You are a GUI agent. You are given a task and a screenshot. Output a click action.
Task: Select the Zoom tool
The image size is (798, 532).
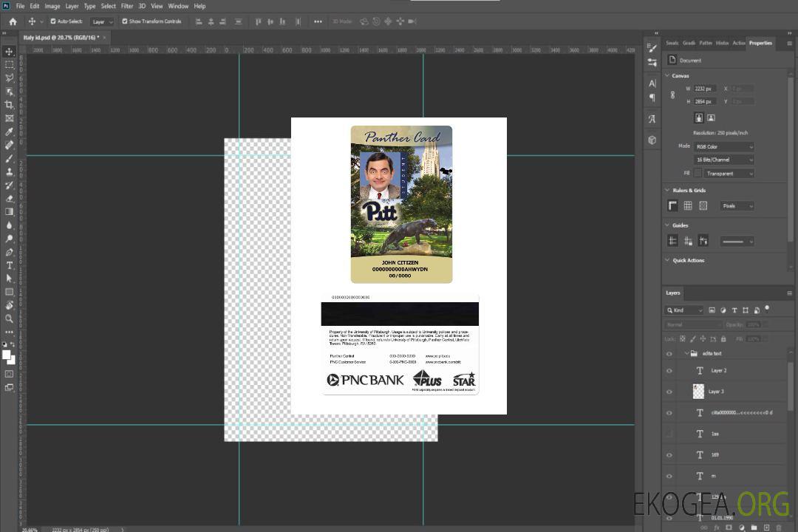click(x=9, y=318)
